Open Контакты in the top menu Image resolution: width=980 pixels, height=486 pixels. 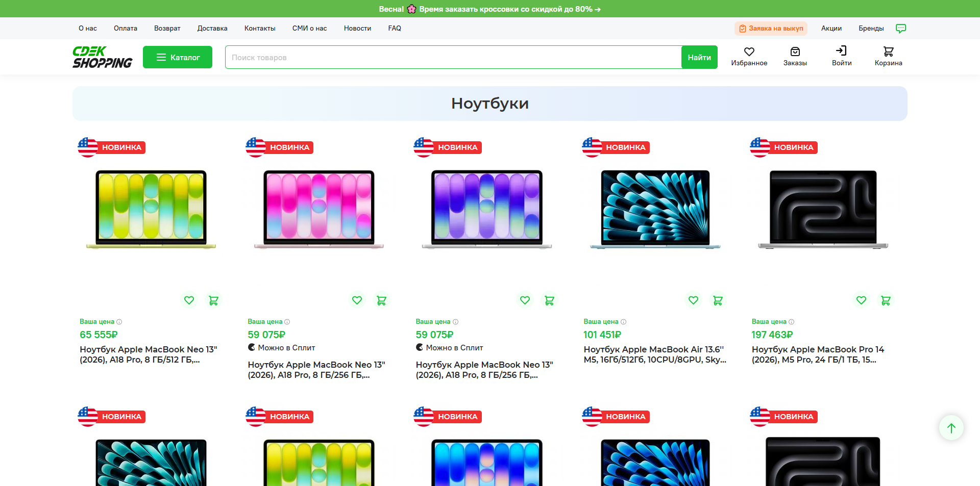[260, 29]
